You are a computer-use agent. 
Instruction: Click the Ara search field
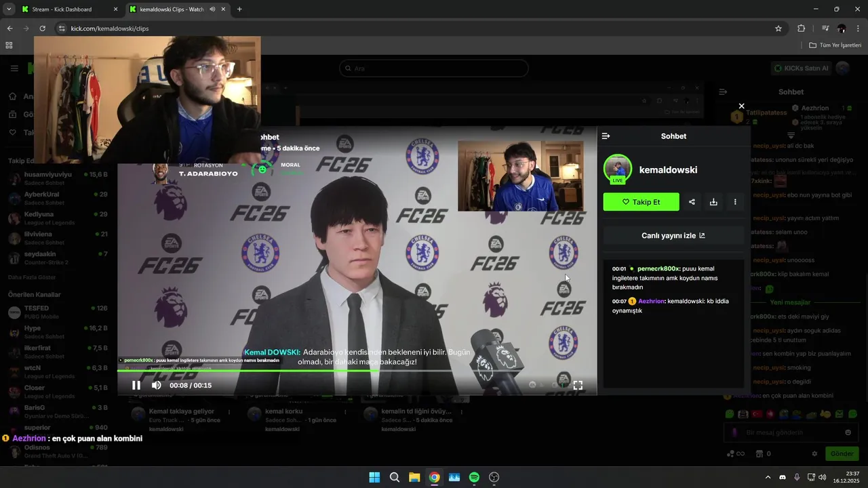click(434, 68)
